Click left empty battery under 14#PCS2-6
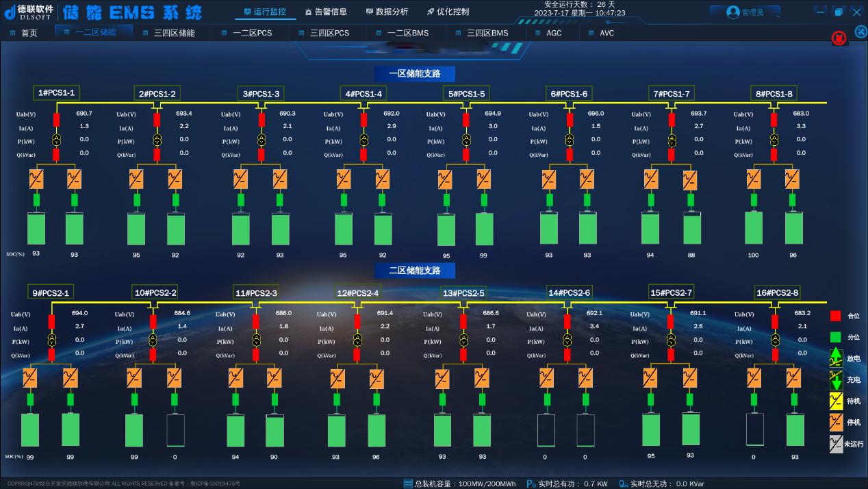The image size is (868, 489). pos(546,430)
